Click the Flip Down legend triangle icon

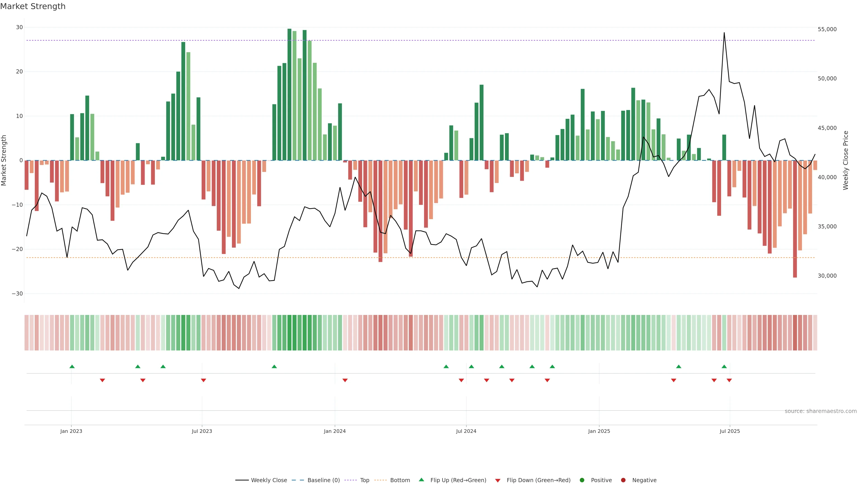(498, 481)
